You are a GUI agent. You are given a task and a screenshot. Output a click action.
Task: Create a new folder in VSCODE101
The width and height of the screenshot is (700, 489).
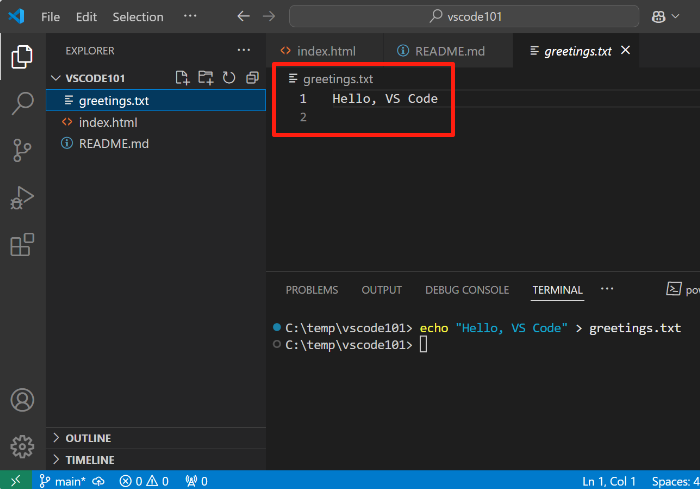(x=206, y=78)
